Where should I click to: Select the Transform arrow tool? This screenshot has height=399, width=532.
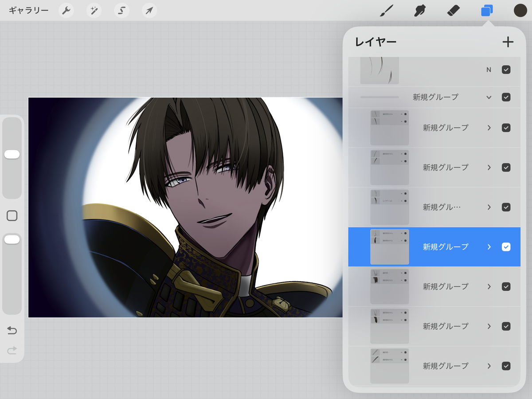click(149, 10)
